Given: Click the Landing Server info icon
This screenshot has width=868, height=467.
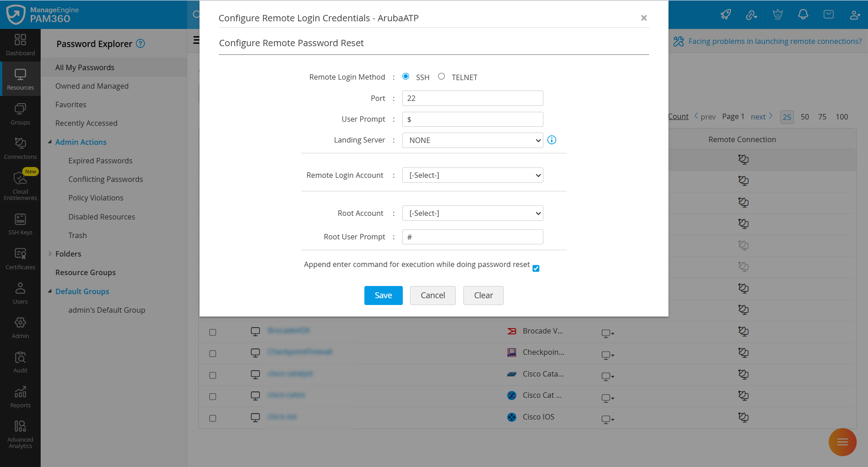Looking at the screenshot, I should [552, 140].
